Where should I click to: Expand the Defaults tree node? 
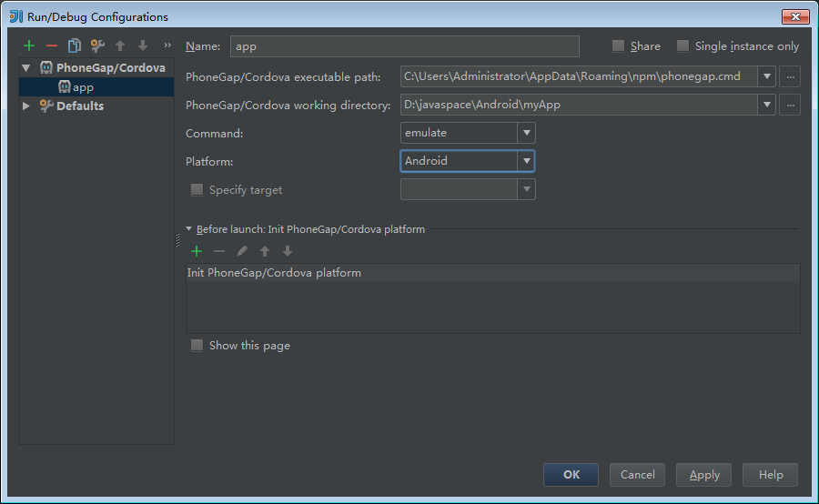coord(26,106)
